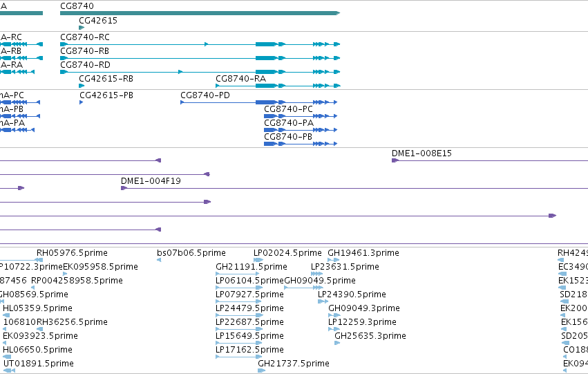Select the GH25635.3prime EST
Screen dimensions: 588x374
(x=337, y=344)
